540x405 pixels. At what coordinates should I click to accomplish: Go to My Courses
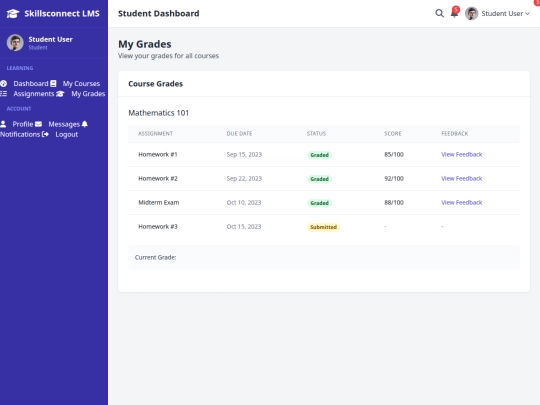pyautogui.click(x=81, y=83)
